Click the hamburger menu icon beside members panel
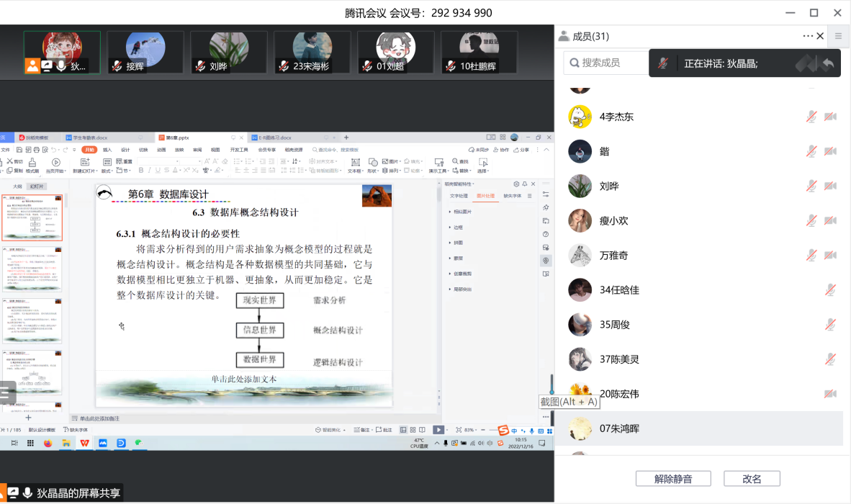Image resolution: width=851 pixels, height=504 pixels. 838,36
